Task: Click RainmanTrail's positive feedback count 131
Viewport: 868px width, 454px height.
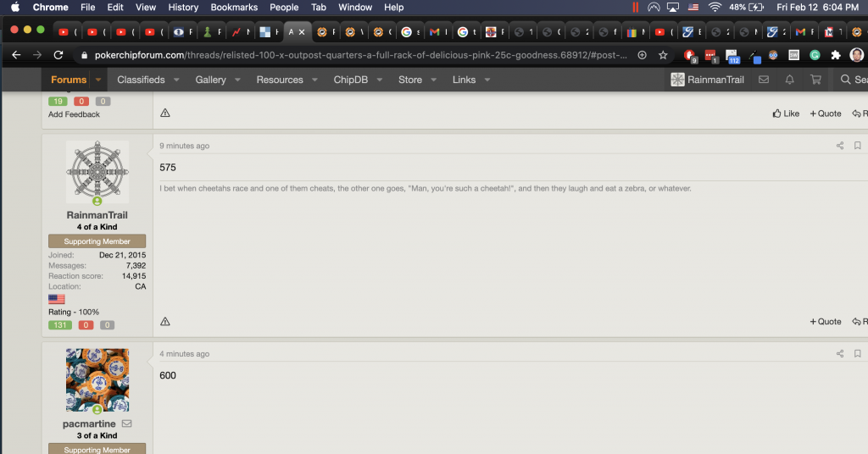Action: (60, 325)
